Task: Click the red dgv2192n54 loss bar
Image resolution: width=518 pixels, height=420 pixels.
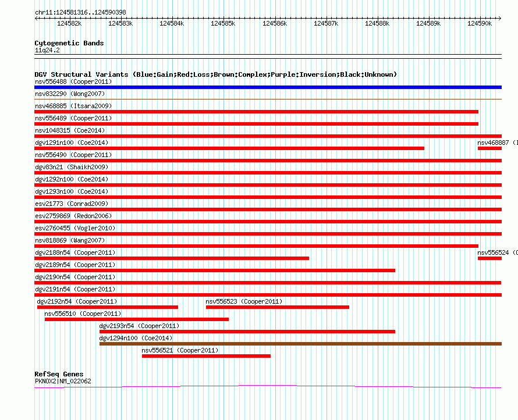Action: 108,307
